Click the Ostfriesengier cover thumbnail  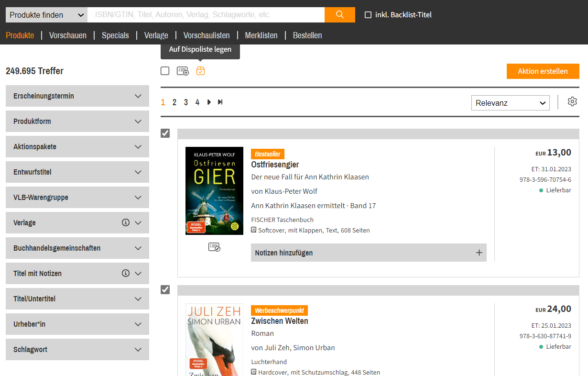(214, 191)
